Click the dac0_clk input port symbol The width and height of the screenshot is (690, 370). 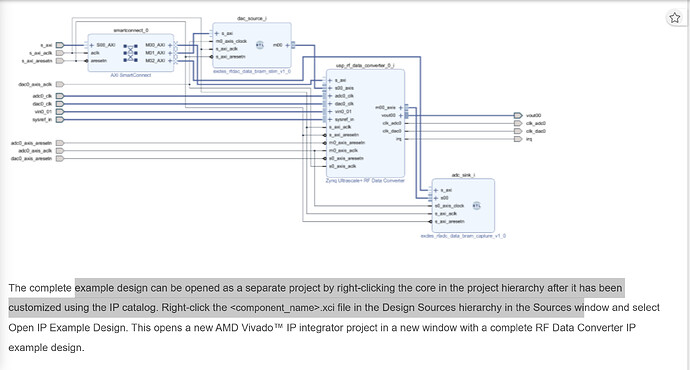(x=60, y=104)
